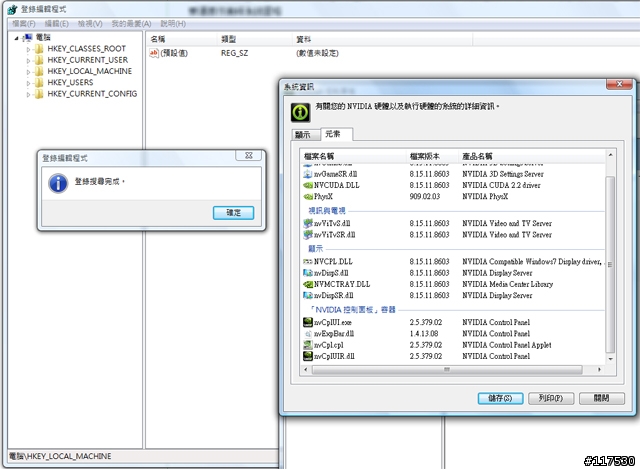
Task: Click the 名稱 column header in registry pane
Action: point(182,40)
